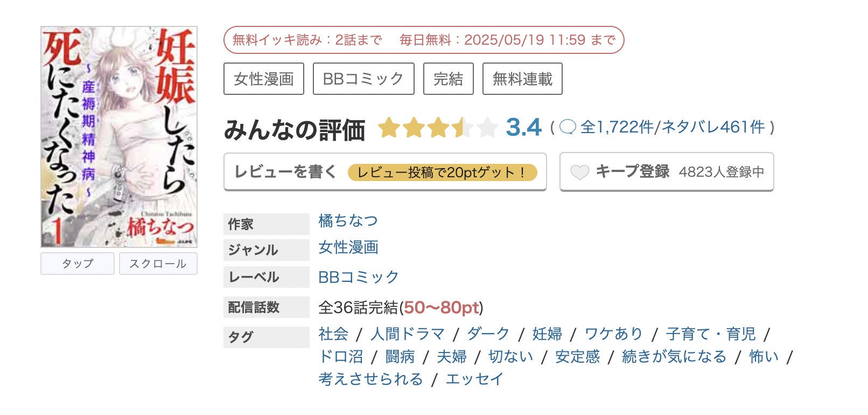Viewport: 868px width, 415px height.
Task: Open the 女性漫画 category chip
Action: pyautogui.click(x=264, y=79)
